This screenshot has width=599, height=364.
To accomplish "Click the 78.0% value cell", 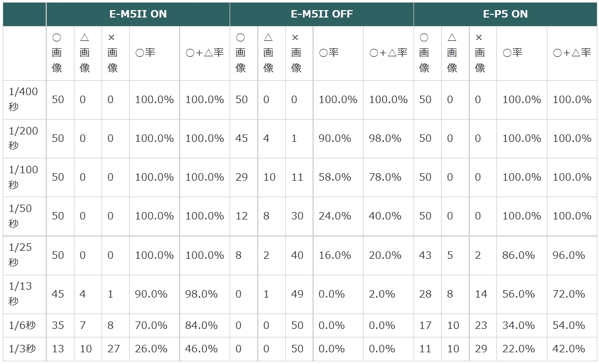I will point(385,177).
